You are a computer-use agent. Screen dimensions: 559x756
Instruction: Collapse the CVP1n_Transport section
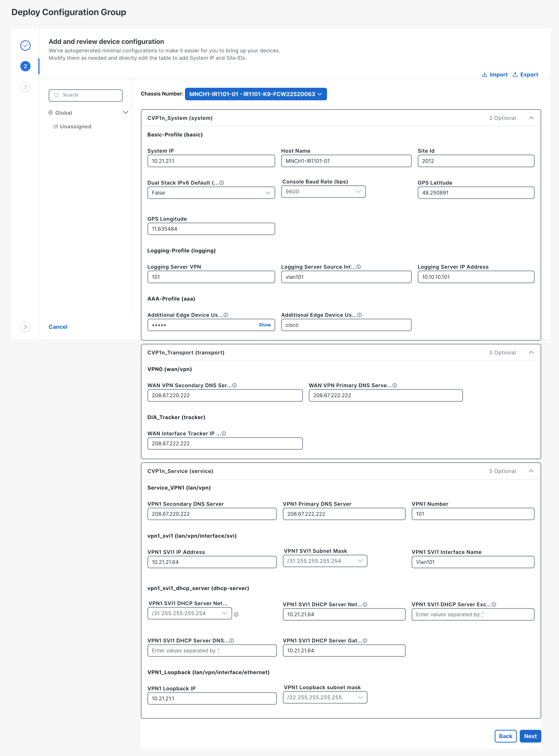531,352
